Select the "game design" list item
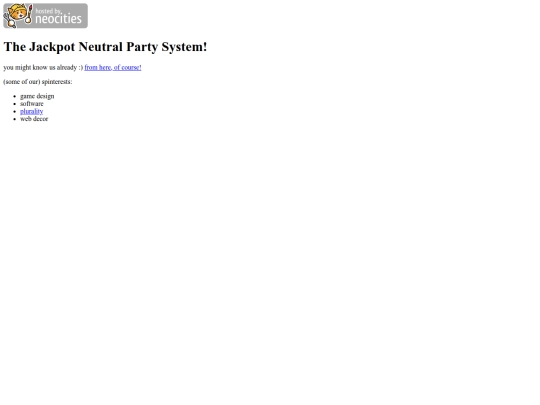This screenshot has width=540, height=405. pos(37,96)
